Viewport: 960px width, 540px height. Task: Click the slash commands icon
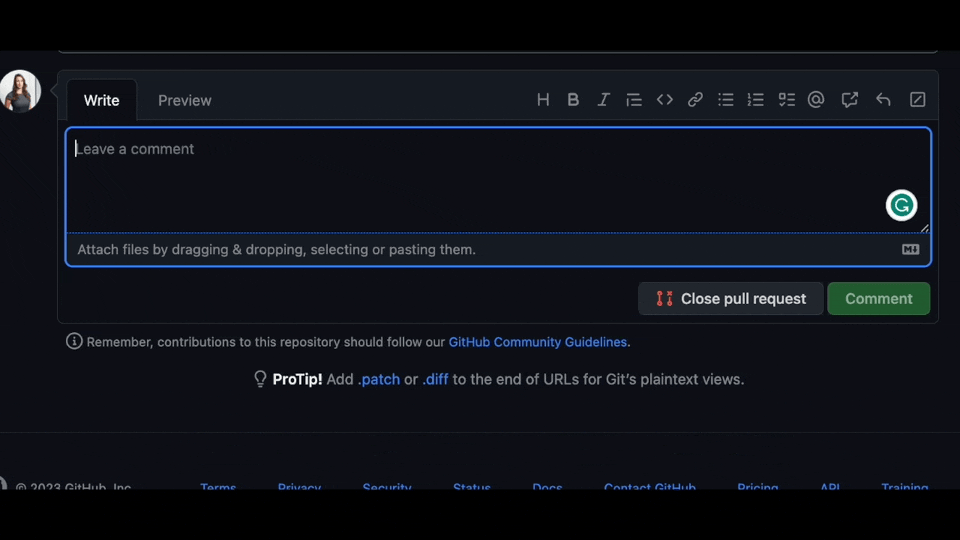(917, 100)
